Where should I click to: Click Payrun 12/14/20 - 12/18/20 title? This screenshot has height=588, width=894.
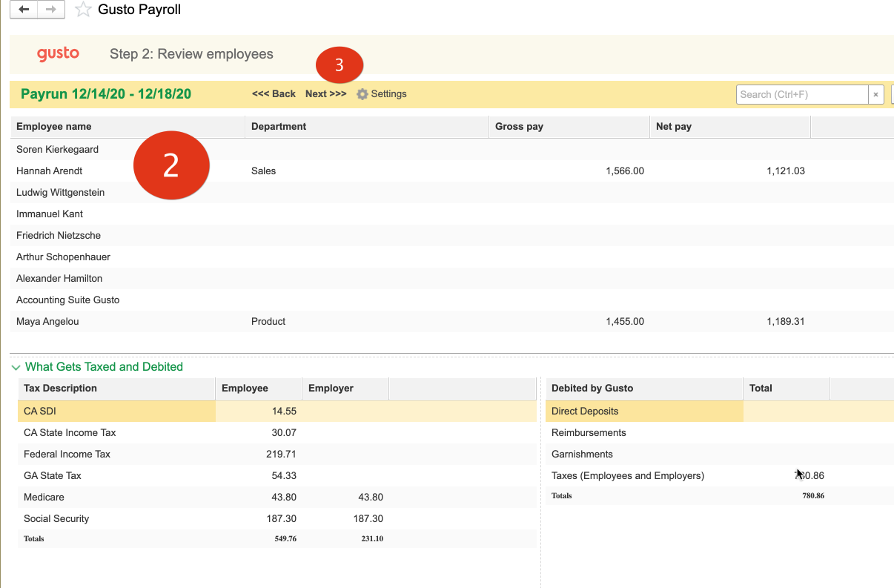[x=106, y=94]
